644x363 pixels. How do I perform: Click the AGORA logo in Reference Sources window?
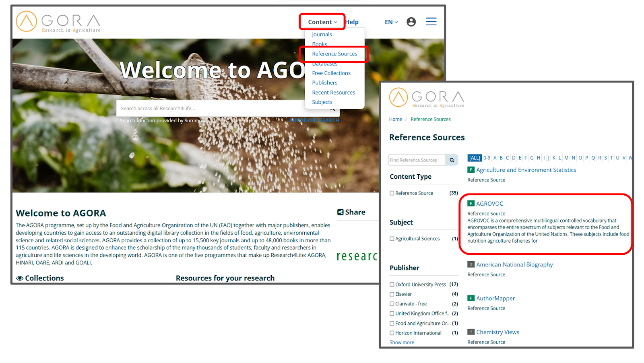point(427,98)
